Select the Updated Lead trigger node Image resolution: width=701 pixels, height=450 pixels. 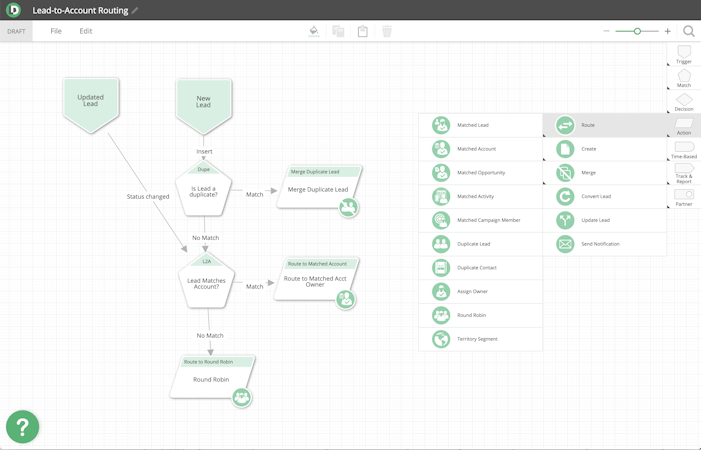[91, 105]
